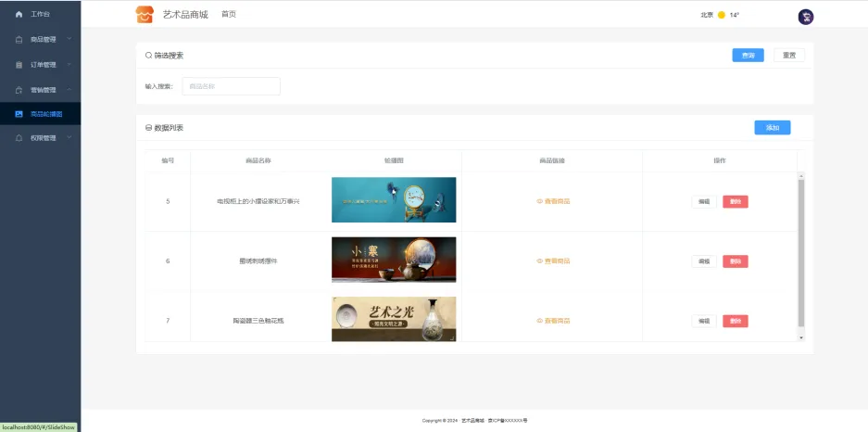Screen dimensions: 868x432
Task: Click the sun weather icon beside 北京
Action: (x=722, y=15)
